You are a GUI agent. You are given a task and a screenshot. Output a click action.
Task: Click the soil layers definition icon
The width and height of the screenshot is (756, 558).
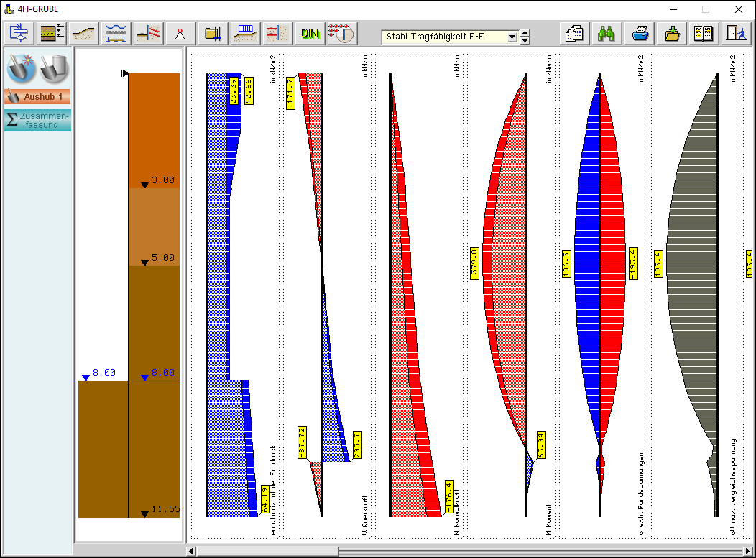pos(52,34)
